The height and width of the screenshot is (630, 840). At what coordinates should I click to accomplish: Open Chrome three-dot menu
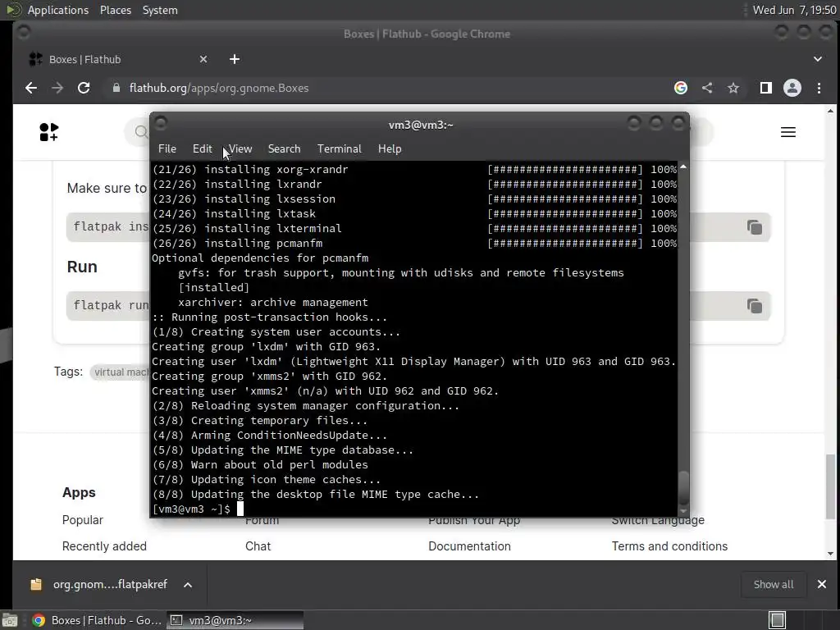819,88
